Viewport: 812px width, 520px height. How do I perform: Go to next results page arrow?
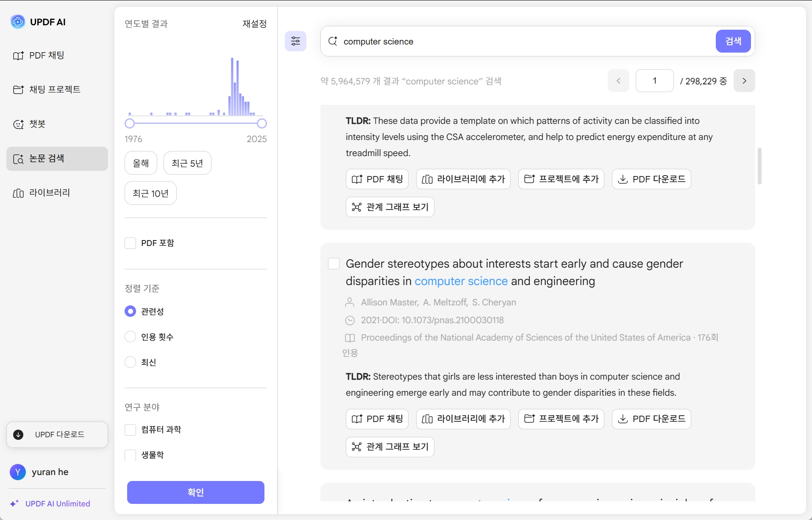(744, 81)
